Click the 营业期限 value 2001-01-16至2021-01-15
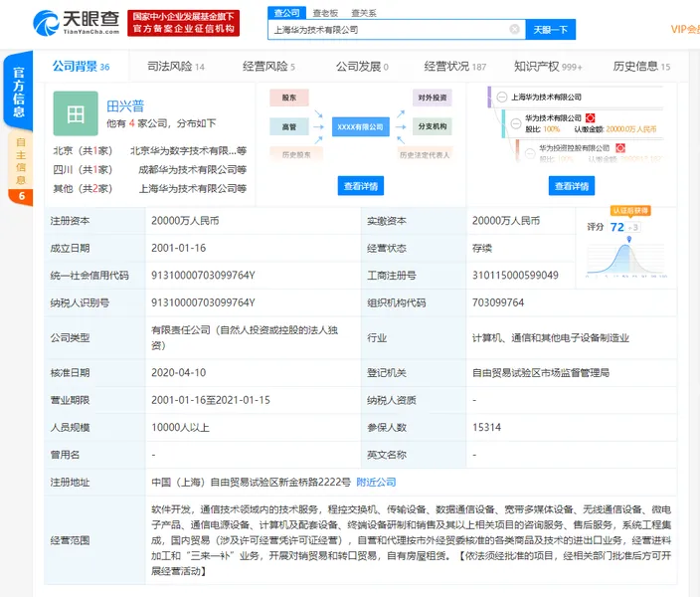The width and height of the screenshot is (700, 597). click(x=211, y=400)
